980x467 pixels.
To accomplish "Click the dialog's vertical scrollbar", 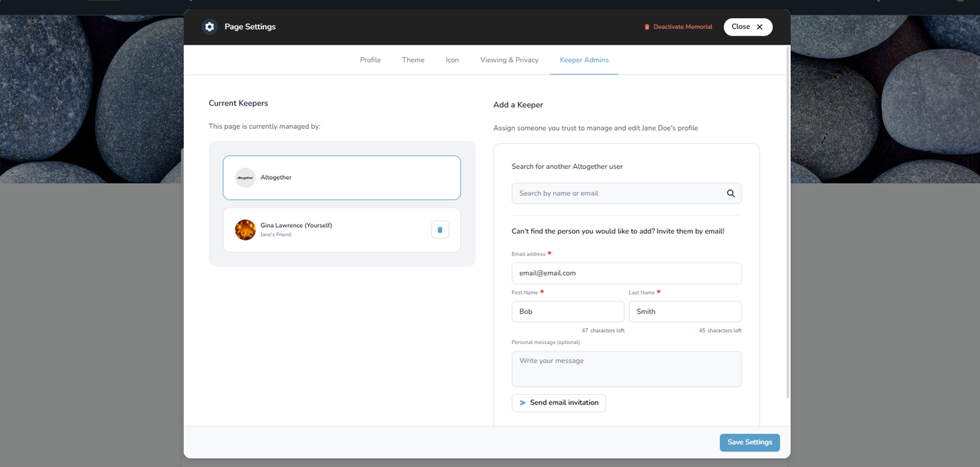I will (x=788, y=220).
